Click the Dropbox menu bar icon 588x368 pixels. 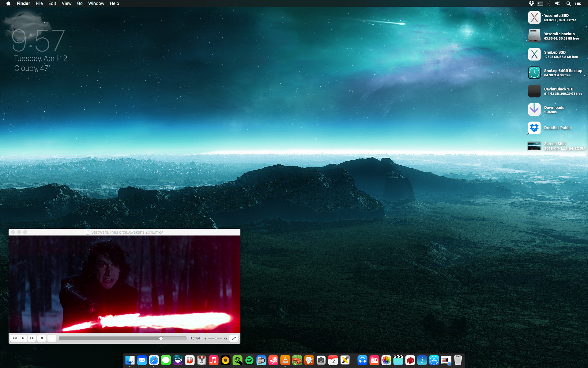[x=531, y=3]
